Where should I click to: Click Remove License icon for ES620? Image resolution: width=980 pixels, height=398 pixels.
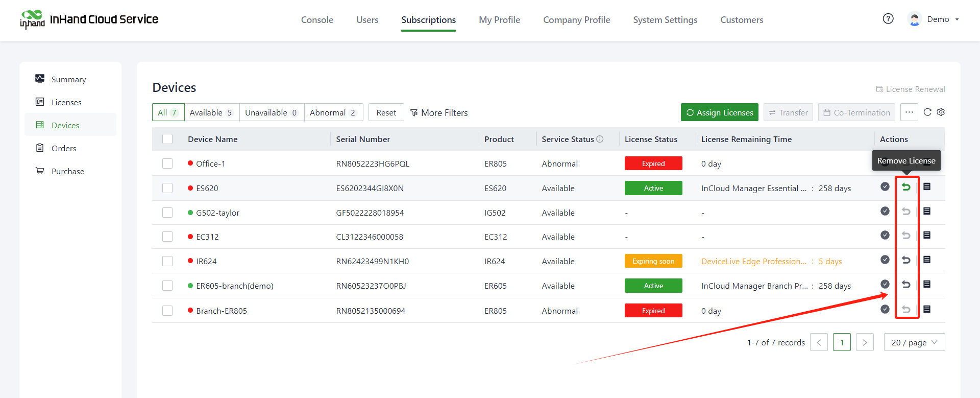pyautogui.click(x=906, y=187)
